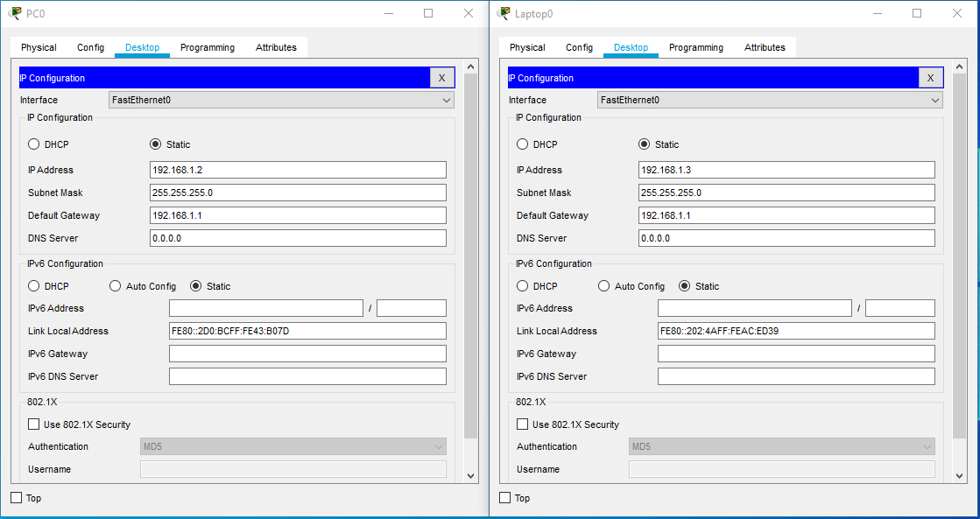The image size is (980, 519).
Task: Open the Attributes tab in Laptop0
Action: (765, 47)
